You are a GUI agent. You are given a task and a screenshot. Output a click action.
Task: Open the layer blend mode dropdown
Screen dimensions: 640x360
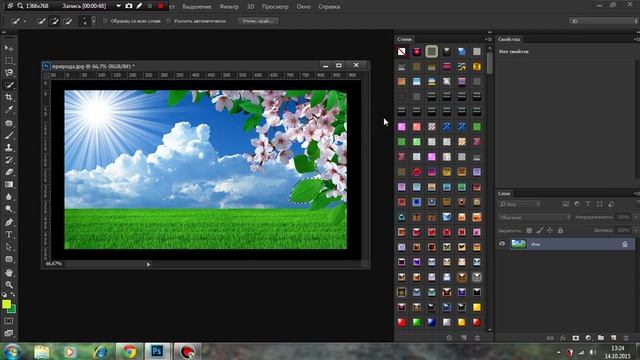click(534, 217)
